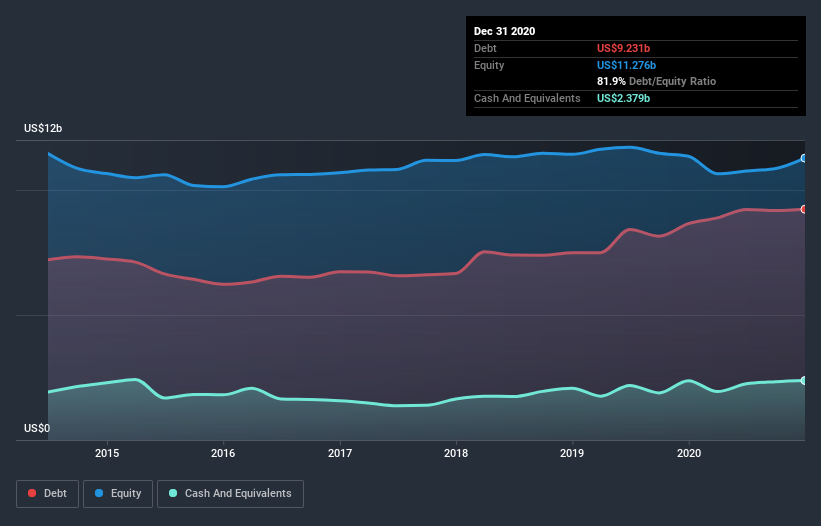The width and height of the screenshot is (821, 526).
Task: Toggle the Equity legend button
Action: pos(118,494)
